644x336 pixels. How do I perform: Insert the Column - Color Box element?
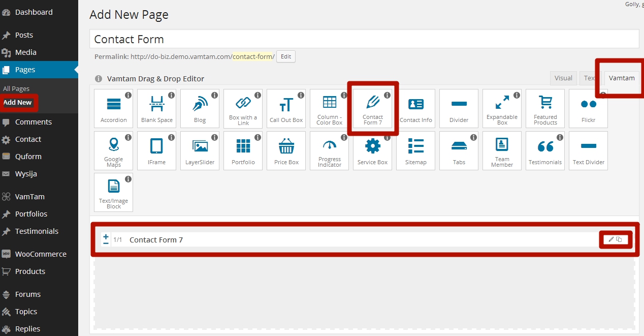pyautogui.click(x=329, y=108)
